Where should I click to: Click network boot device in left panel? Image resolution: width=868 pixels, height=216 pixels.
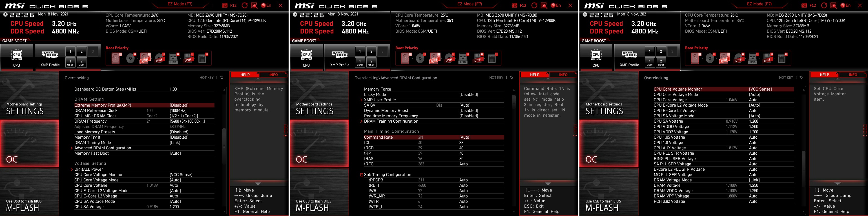pyautogui.click(x=203, y=58)
